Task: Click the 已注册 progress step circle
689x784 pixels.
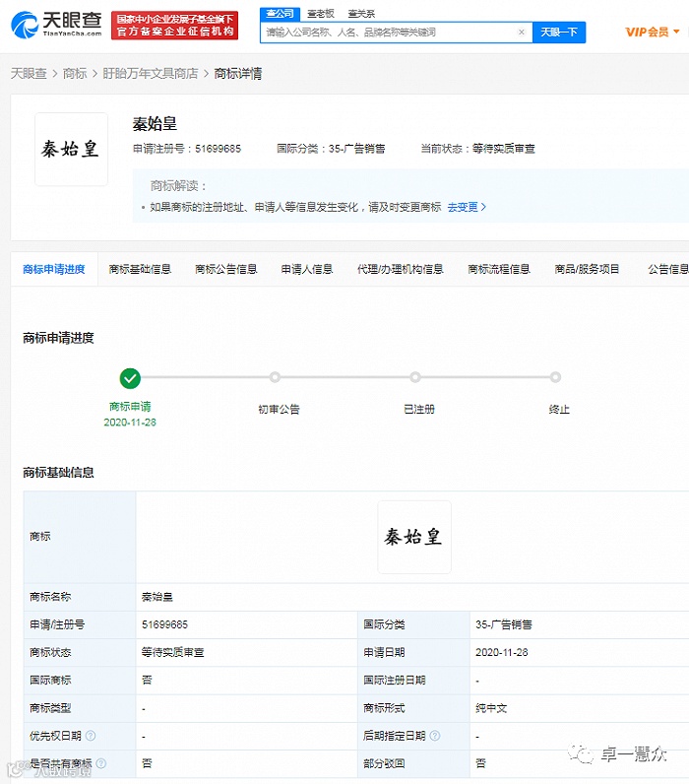Action: coord(415,377)
